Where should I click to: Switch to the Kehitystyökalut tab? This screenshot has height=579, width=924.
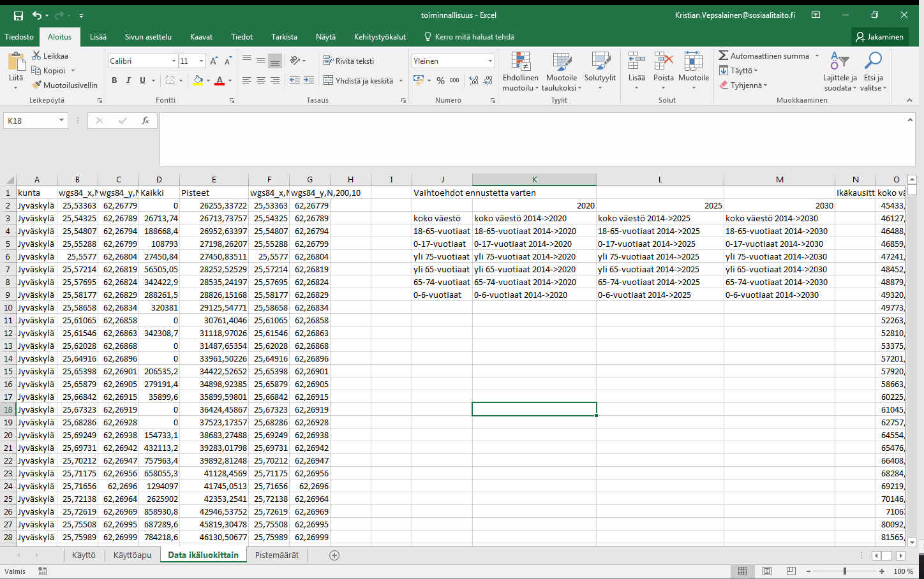pyautogui.click(x=380, y=37)
